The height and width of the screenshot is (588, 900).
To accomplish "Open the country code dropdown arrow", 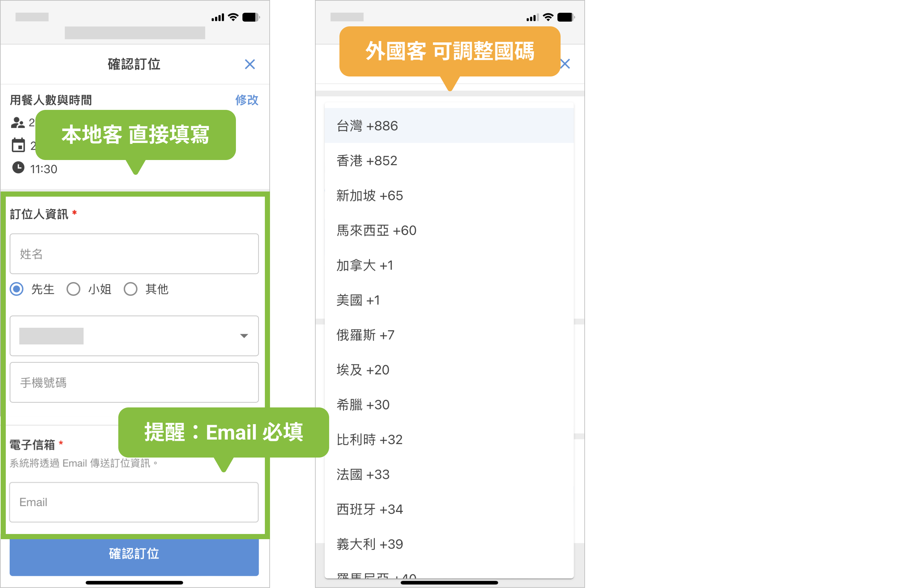I will [x=244, y=335].
